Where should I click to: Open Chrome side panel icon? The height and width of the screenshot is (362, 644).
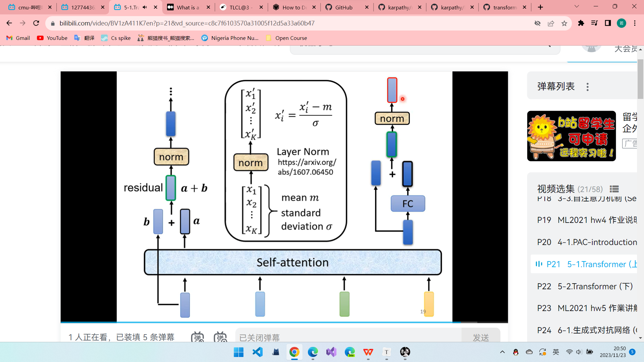[x=608, y=23]
